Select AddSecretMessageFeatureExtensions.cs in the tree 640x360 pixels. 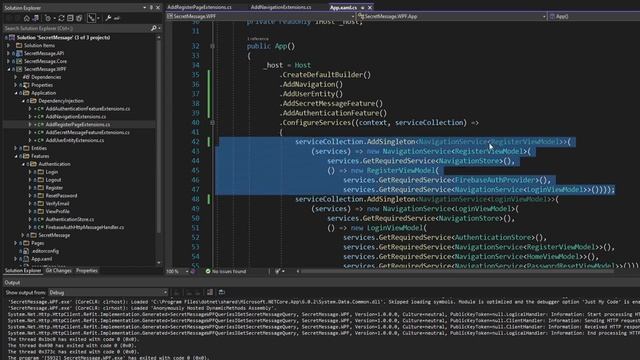[87, 132]
